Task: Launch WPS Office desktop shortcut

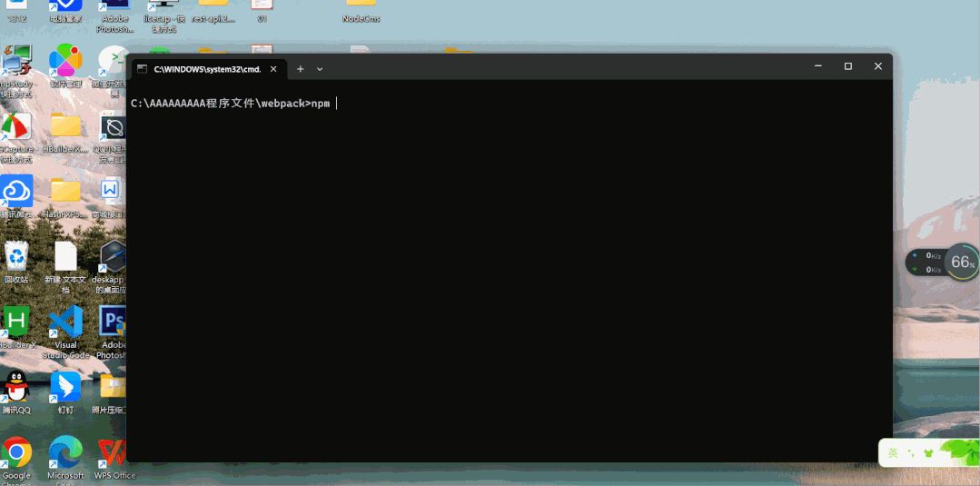Action: [113, 453]
